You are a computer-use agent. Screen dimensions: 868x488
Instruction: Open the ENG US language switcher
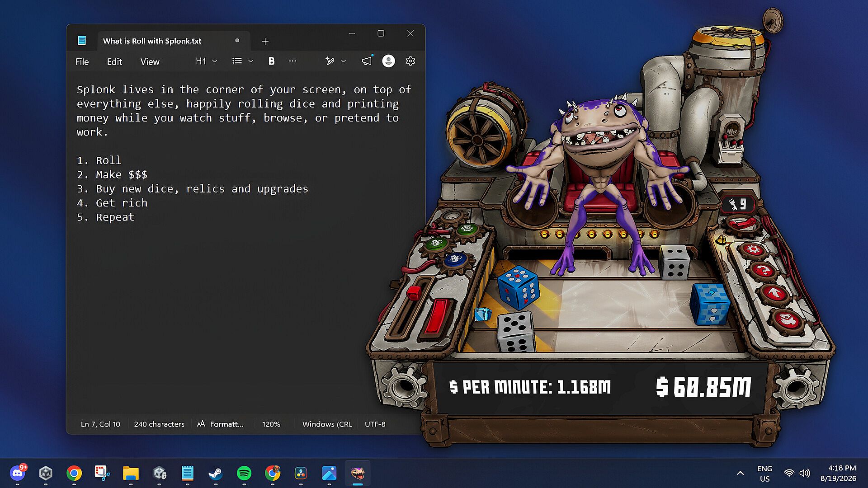click(x=764, y=473)
